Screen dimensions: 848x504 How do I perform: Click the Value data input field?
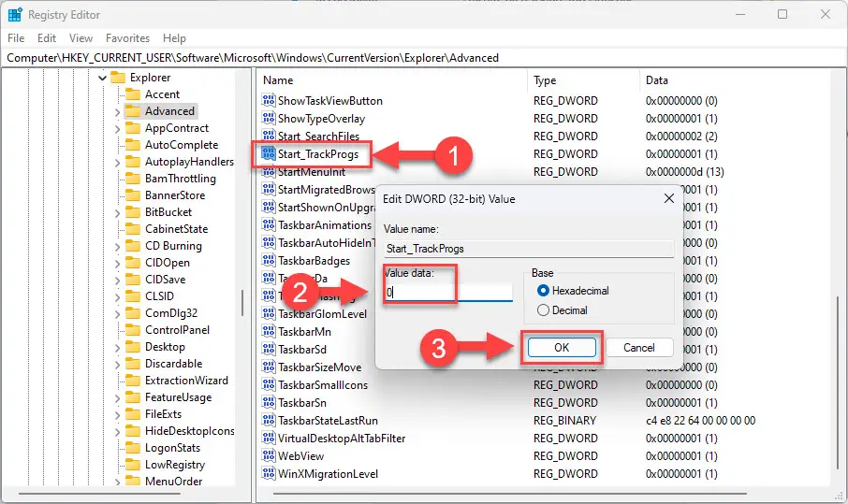tap(447, 293)
